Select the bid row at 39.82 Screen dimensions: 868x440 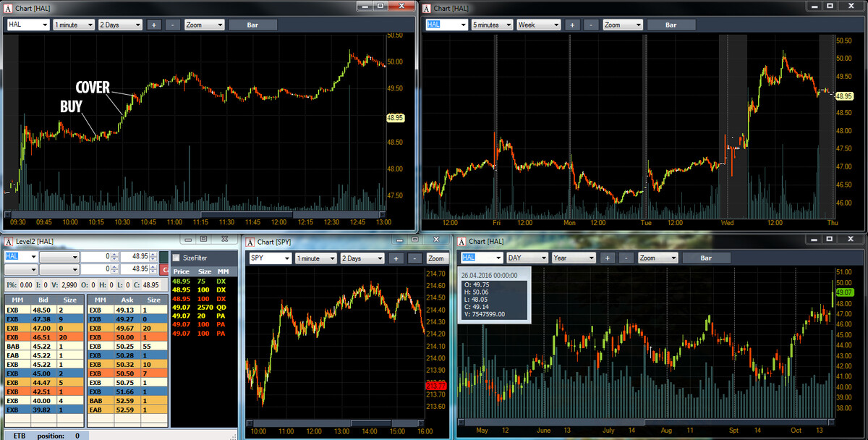pos(43,410)
